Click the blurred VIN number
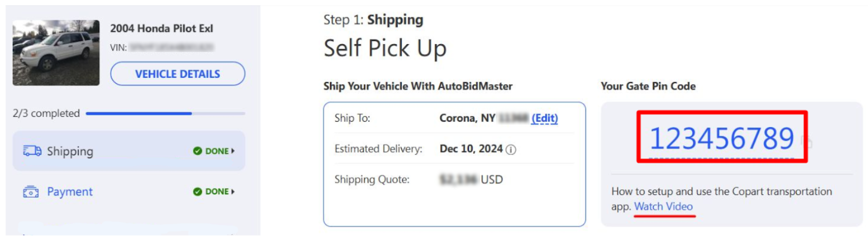Screen dimensions: 868x238 [171, 47]
